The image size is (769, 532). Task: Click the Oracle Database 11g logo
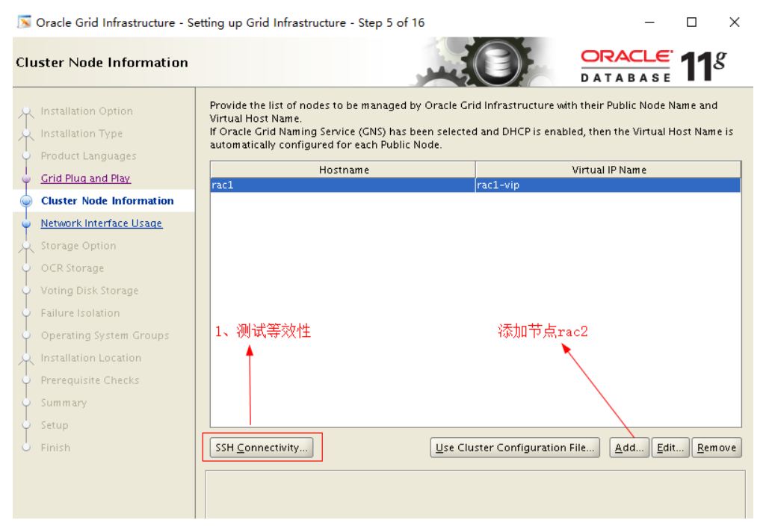[654, 66]
